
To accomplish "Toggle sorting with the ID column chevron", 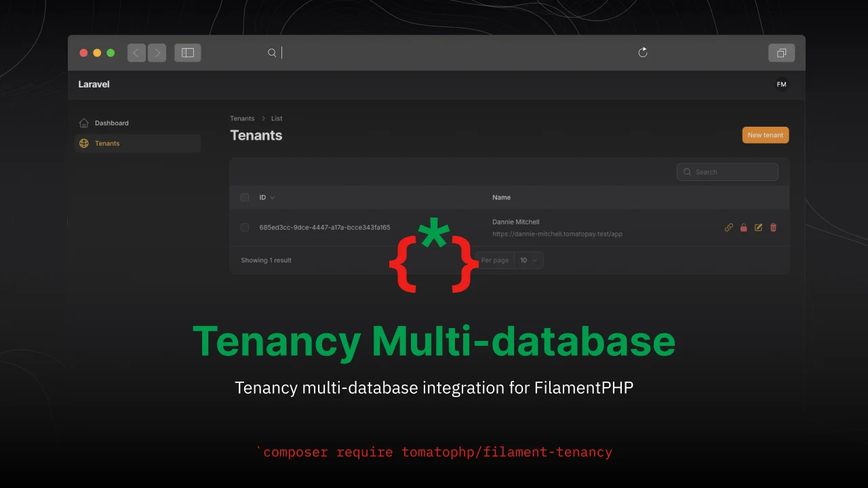I will pos(273,197).
